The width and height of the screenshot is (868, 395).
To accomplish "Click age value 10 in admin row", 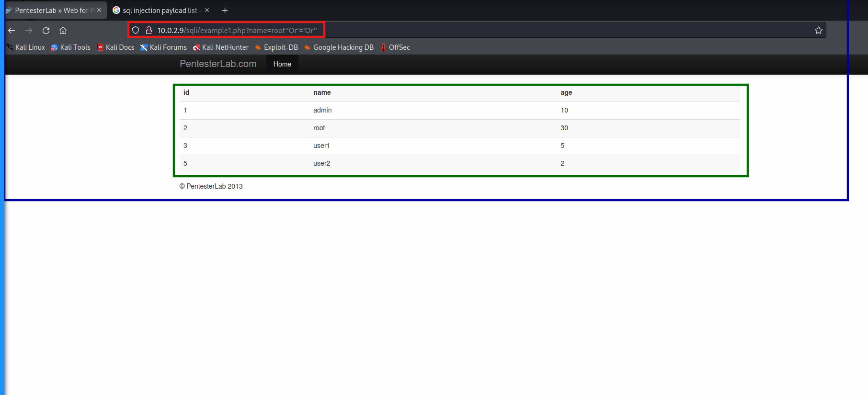I will [x=564, y=110].
